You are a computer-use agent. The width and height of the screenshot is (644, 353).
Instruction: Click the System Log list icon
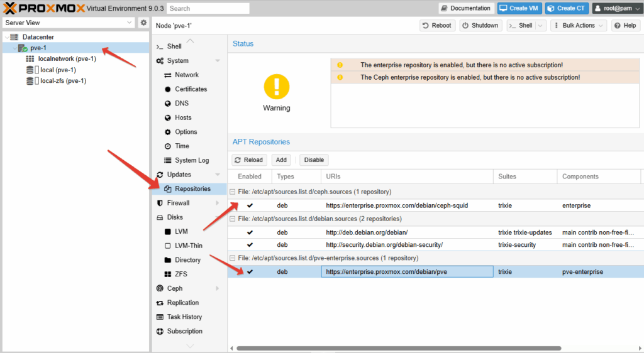[x=167, y=160]
